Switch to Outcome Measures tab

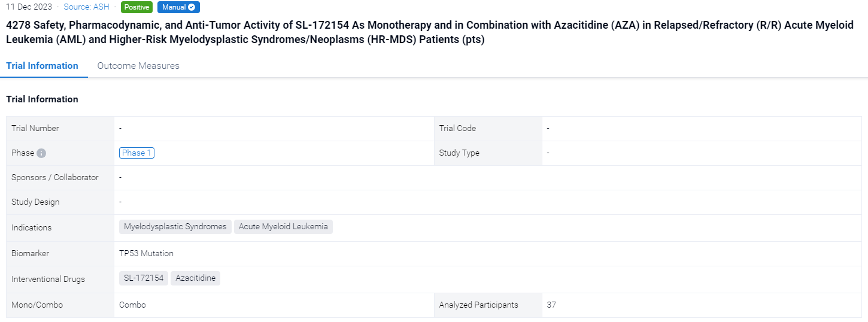138,66
